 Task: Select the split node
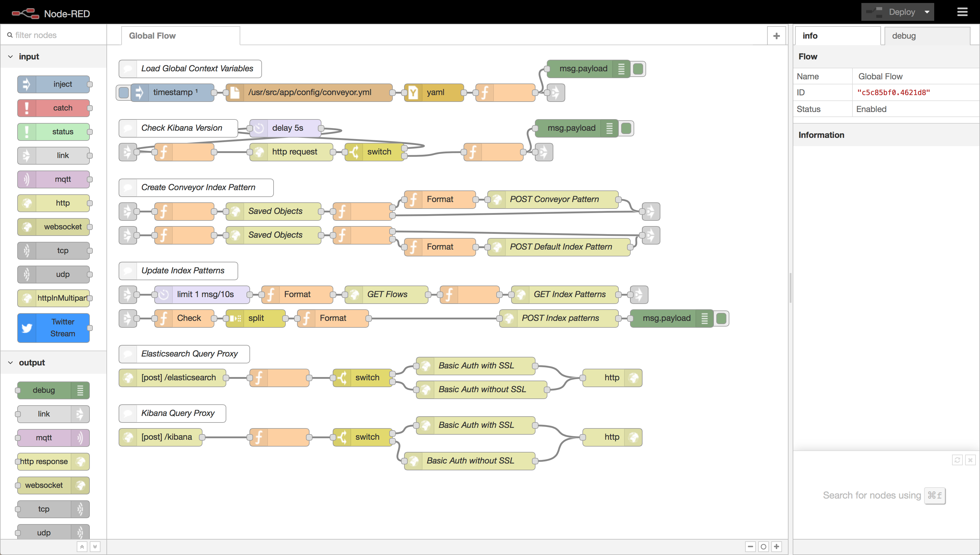click(256, 318)
